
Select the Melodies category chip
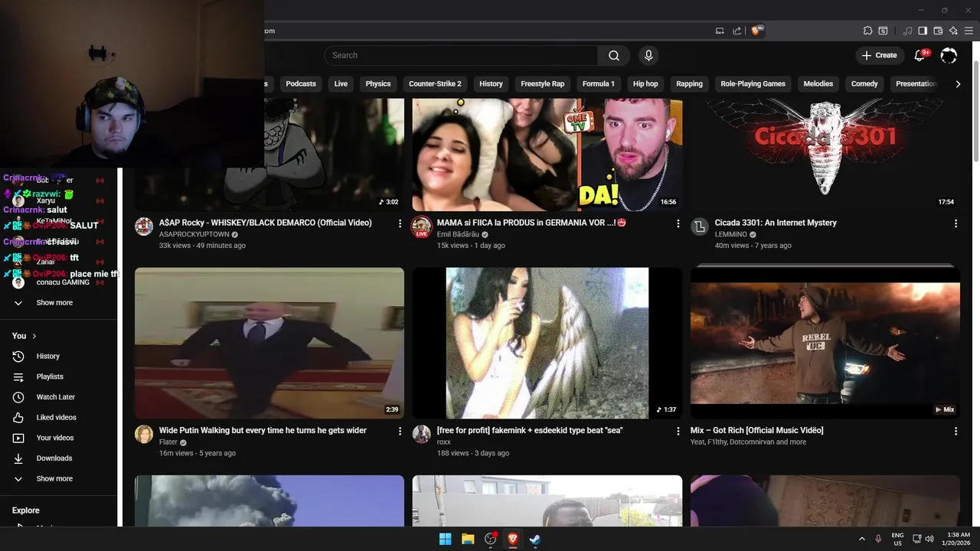818,84
